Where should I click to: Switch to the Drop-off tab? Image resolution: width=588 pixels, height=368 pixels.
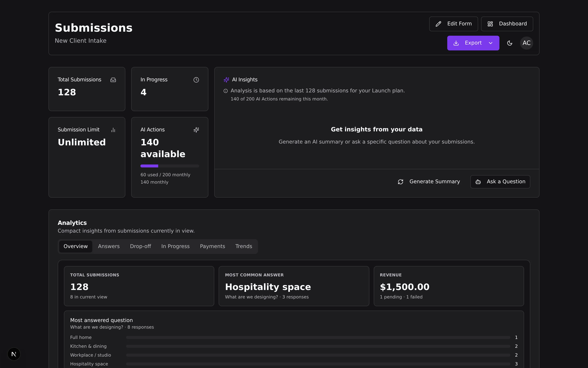click(x=140, y=247)
